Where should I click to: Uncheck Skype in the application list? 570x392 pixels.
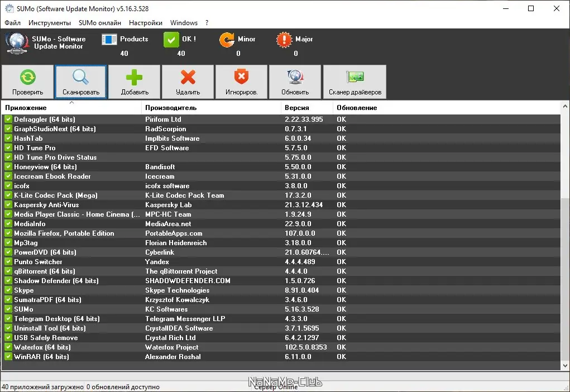coord(7,290)
